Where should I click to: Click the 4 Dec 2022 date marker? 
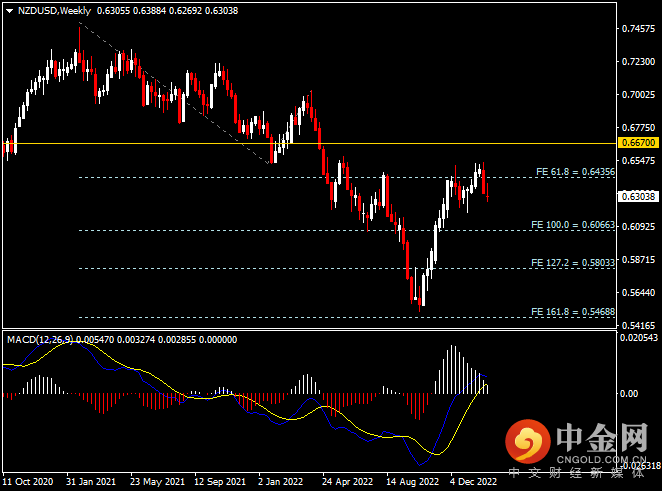(x=472, y=479)
